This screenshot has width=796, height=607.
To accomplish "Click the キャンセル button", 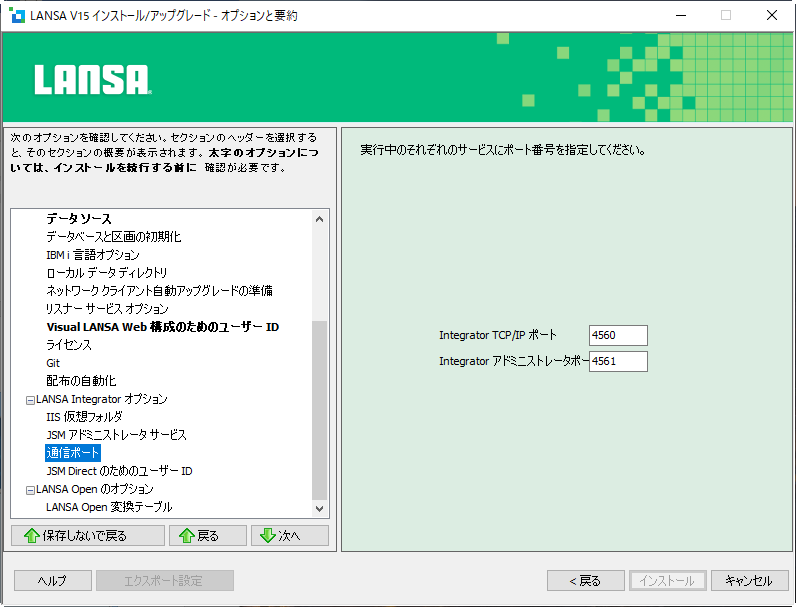I will point(749,581).
